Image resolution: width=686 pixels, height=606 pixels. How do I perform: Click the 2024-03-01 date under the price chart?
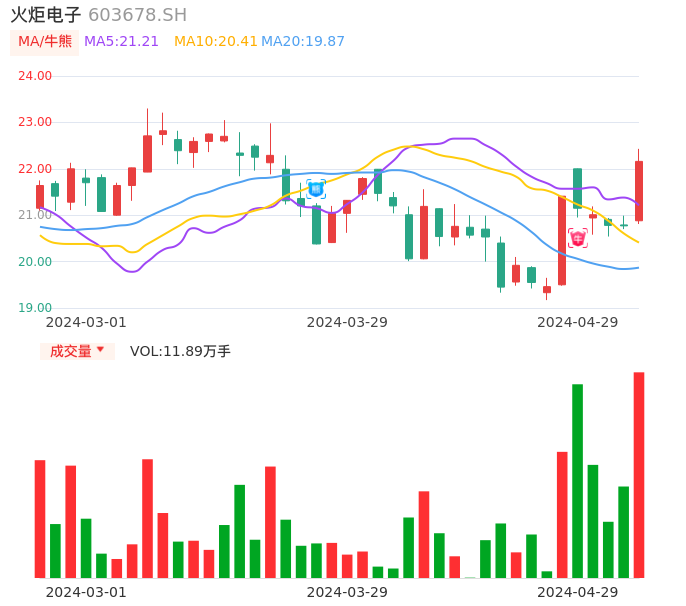[86, 322]
